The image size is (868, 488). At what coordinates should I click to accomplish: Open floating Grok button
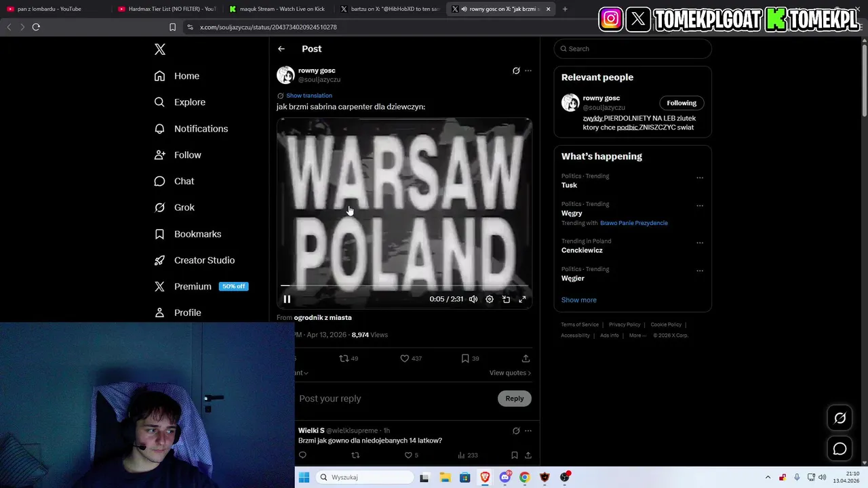(840, 418)
